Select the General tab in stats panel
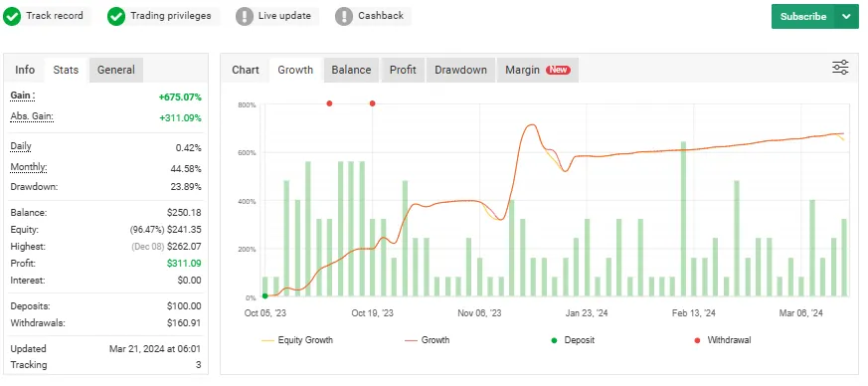868x386 pixels. click(116, 70)
